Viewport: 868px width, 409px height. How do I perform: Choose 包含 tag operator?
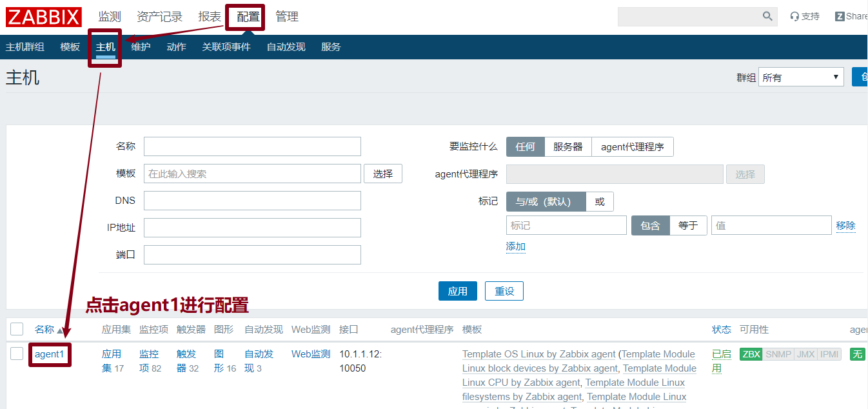[x=650, y=225]
